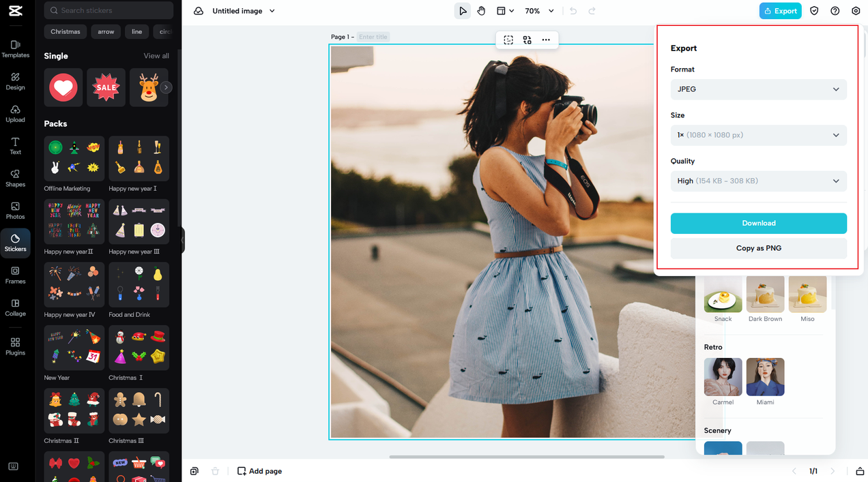Select the Stickers sidebar panel
This screenshot has height=482, width=868.
(15, 243)
